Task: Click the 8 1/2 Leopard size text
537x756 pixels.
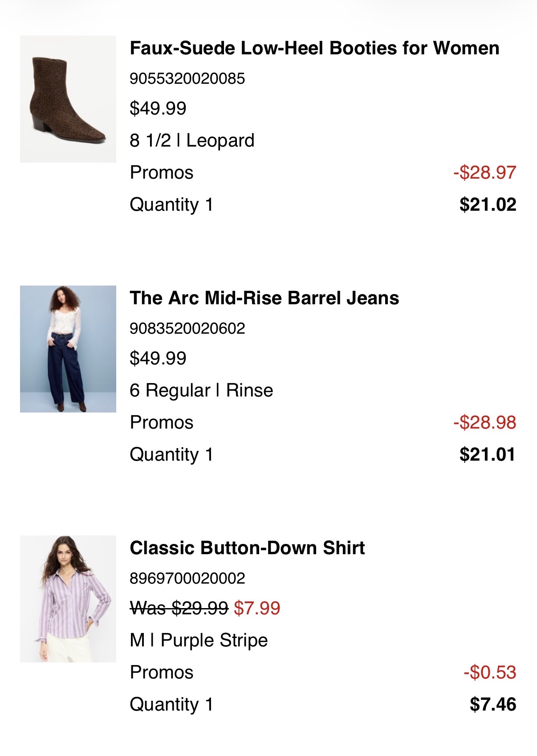Action: (192, 140)
